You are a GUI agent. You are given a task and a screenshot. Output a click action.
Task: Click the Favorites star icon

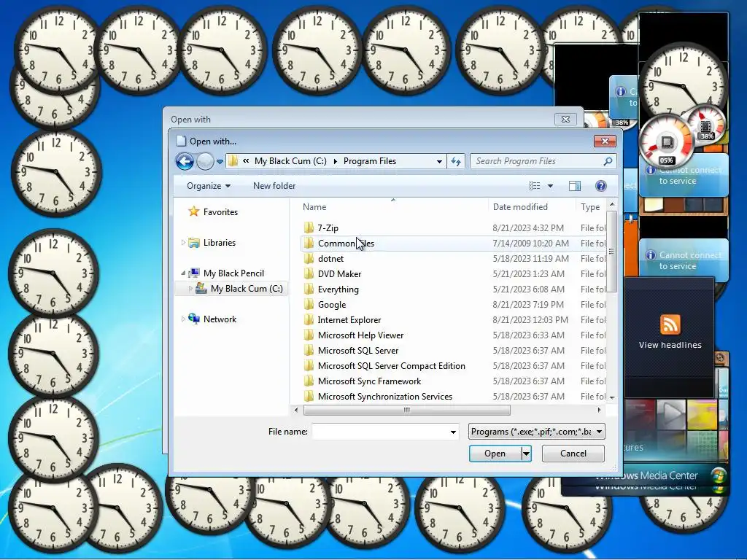193,211
